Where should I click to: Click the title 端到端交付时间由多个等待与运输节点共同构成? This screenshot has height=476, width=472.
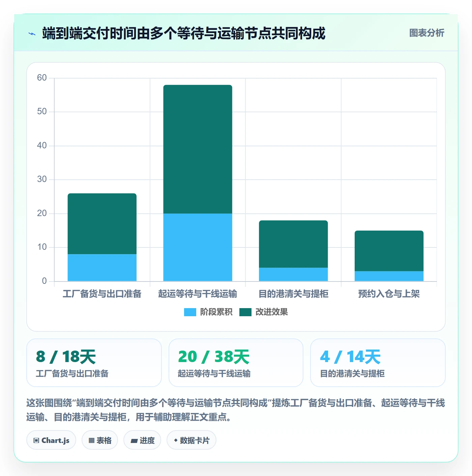[x=184, y=33]
